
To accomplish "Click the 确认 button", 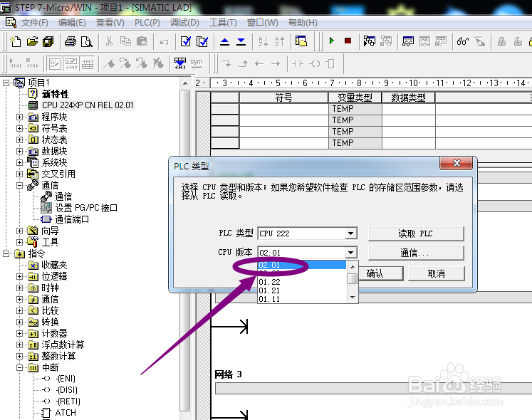I will (381, 273).
